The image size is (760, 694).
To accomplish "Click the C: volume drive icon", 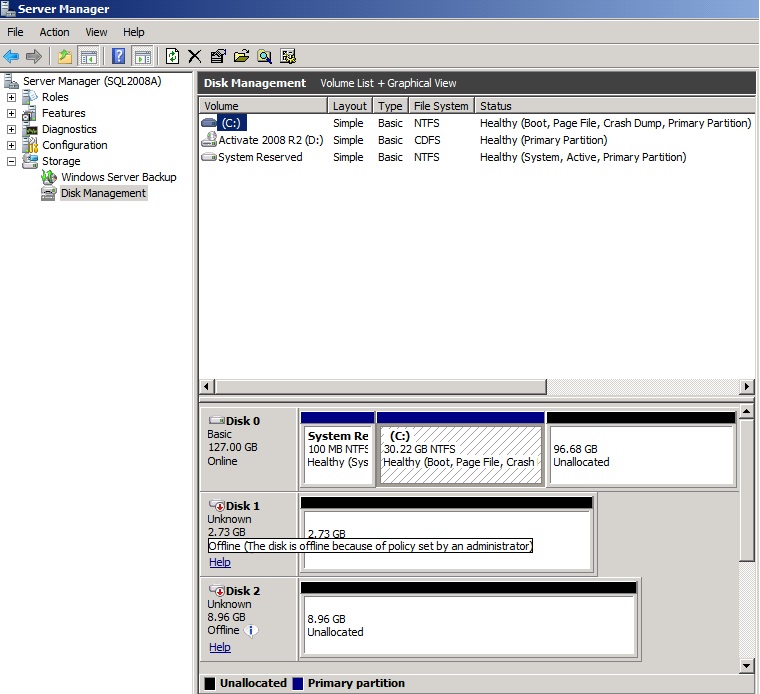I will [209, 123].
